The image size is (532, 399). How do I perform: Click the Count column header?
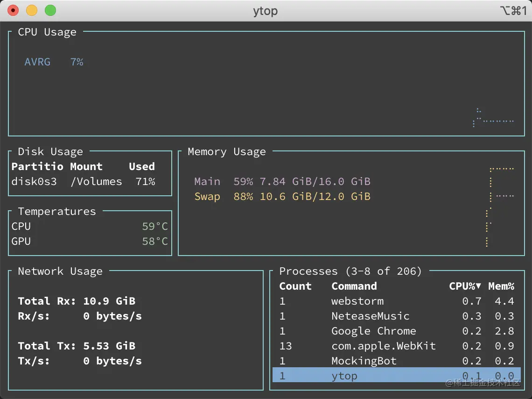295,286
